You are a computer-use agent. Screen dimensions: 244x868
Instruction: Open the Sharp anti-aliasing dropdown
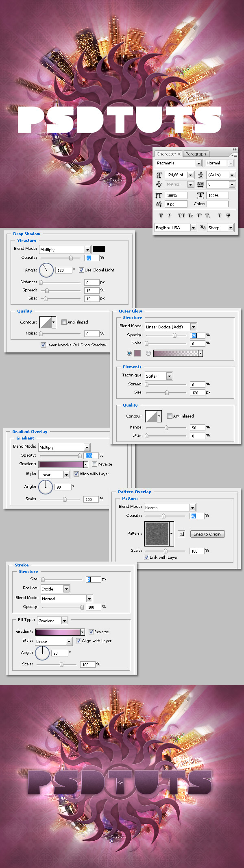[231, 228]
